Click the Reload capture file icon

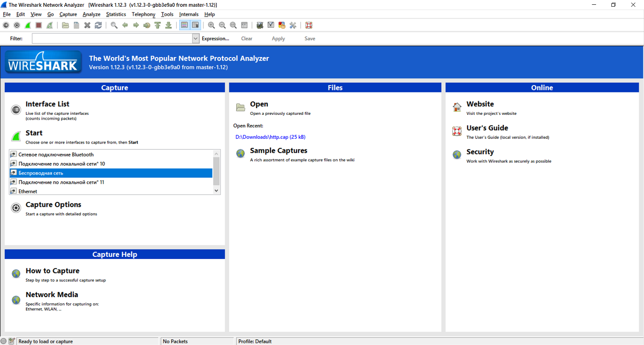coord(98,25)
